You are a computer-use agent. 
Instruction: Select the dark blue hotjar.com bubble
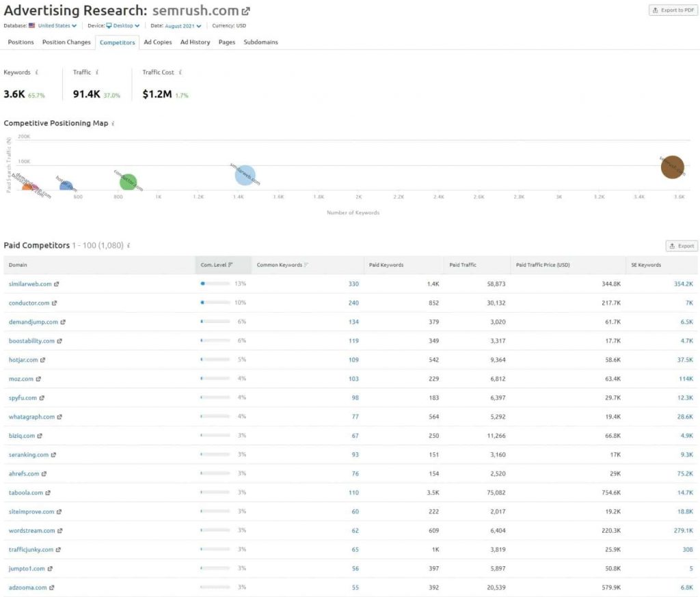[x=66, y=185]
